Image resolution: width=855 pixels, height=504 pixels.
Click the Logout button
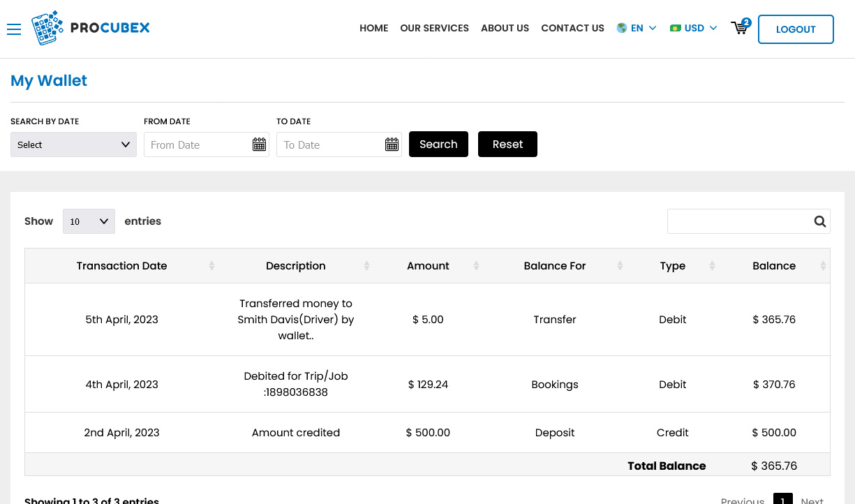coord(796,29)
